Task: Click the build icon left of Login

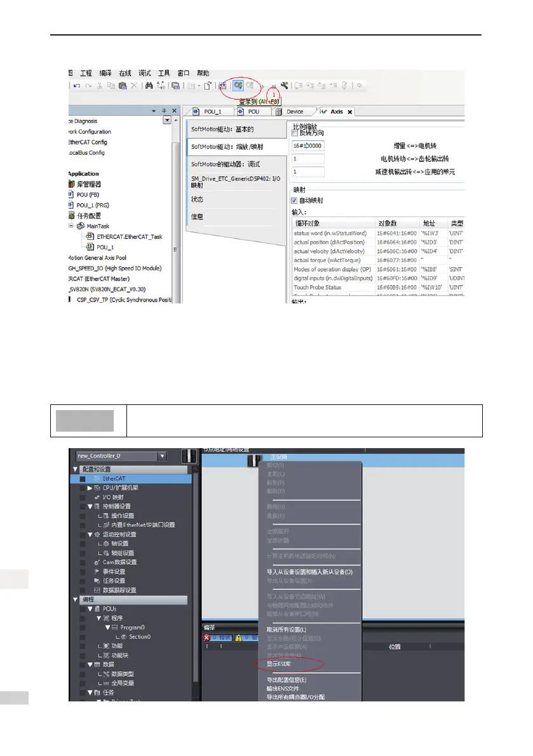Action: pyautogui.click(x=222, y=86)
